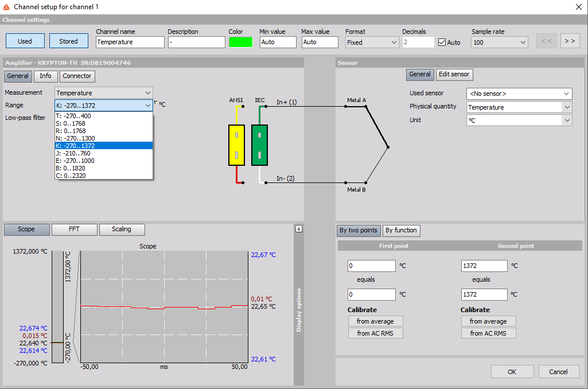Image resolution: width=588 pixels, height=389 pixels.
Task: Go to previous channel with << button
Action: [x=546, y=41]
